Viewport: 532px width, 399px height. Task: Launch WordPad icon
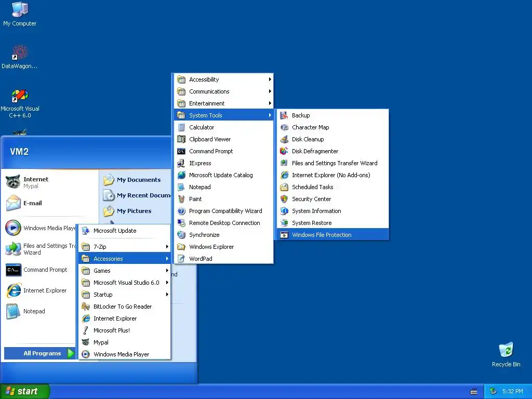(181, 259)
